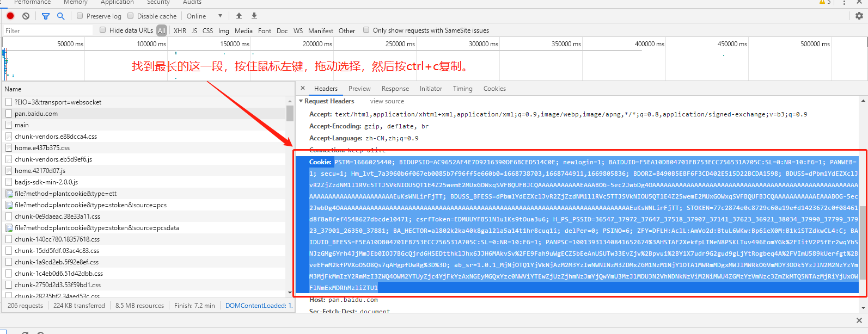Select home.42170d07.js request
This screenshot has width=868, height=334.
pos(144,171)
